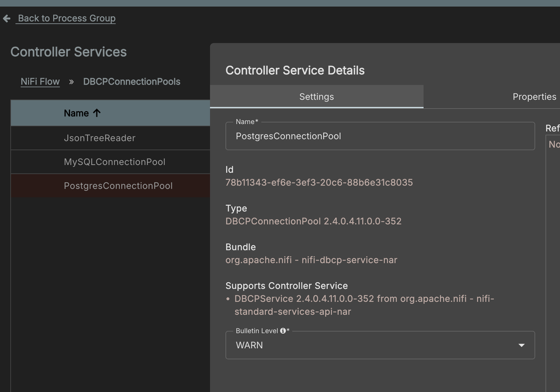The image size is (560, 392).
Task: Select the MySQLConnectionPool service row
Action: pyautogui.click(x=114, y=162)
